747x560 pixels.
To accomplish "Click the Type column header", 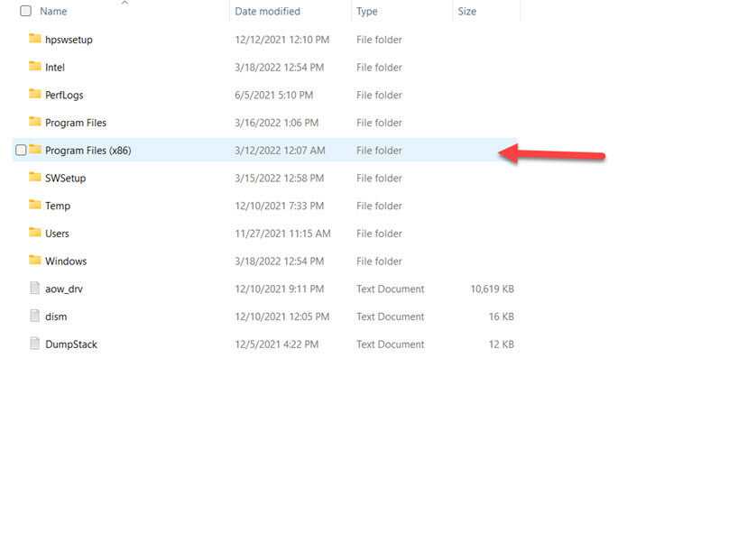I will click(367, 12).
